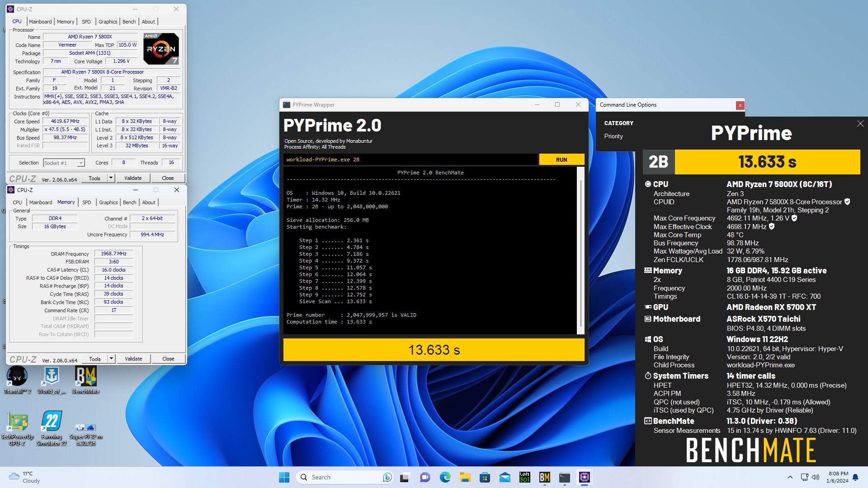Open the clock showing 8:08 PM 1/6/2024
This screenshot has width=868, height=488.
837,477
